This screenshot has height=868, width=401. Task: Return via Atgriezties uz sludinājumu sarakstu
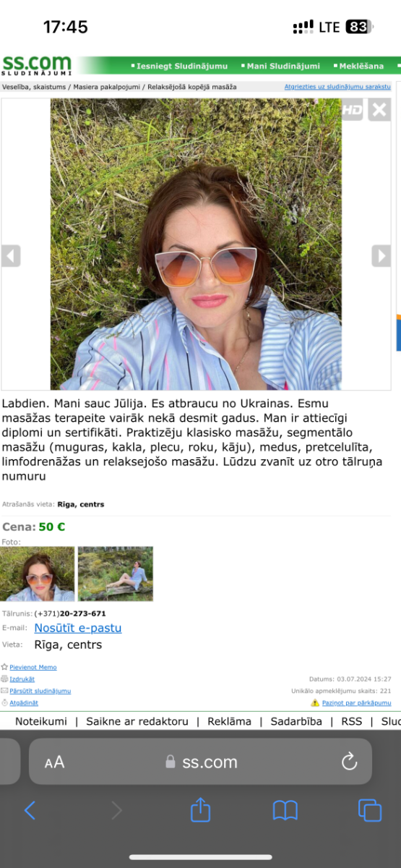[x=337, y=86]
